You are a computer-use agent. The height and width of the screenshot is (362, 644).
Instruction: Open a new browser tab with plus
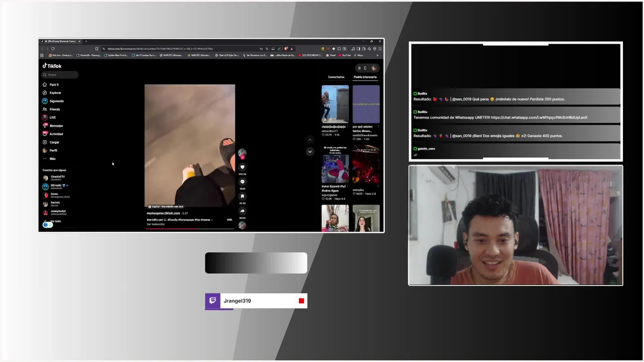pos(86,41)
